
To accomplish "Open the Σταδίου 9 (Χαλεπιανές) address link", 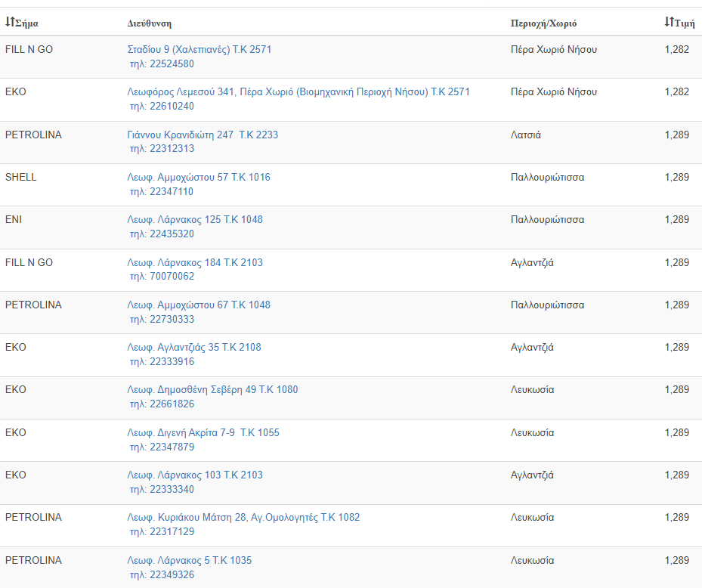I will (x=199, y=50).
